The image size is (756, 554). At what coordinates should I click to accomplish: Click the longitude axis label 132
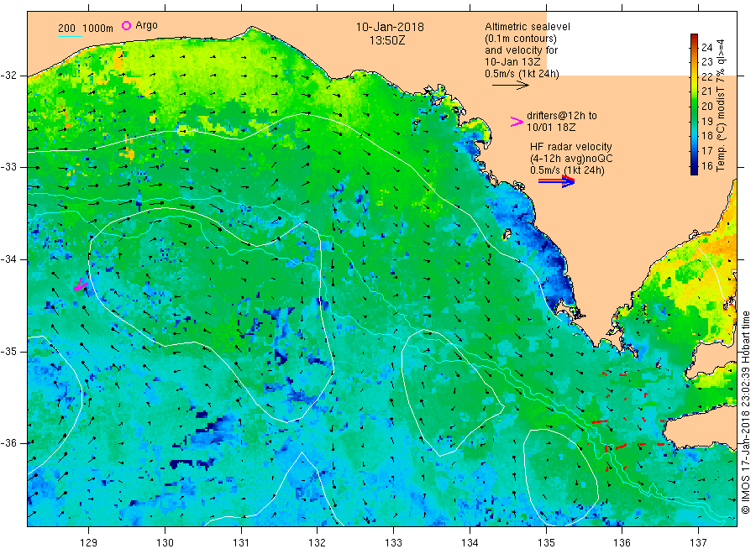[x=318, y=542]
